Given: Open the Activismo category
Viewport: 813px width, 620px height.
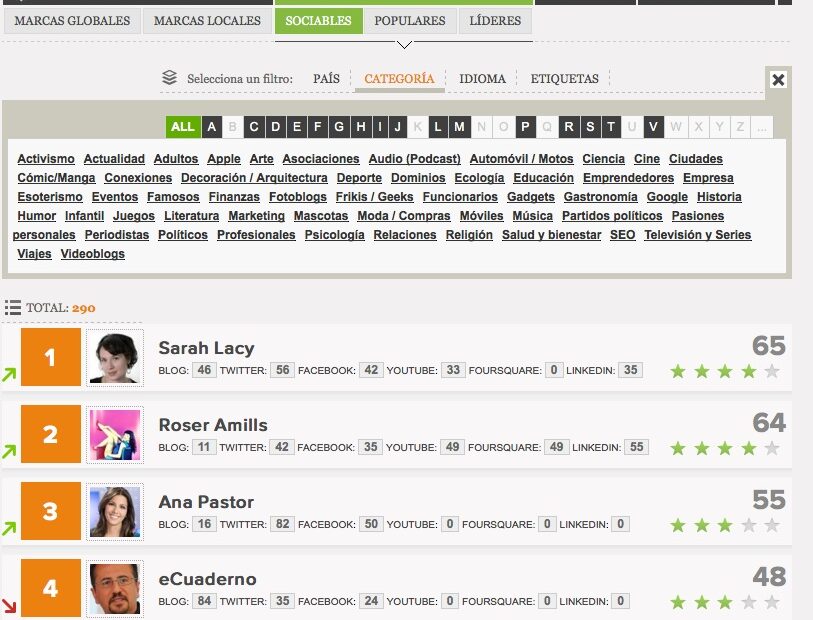Looking at the screenshot, I should pyautogui.click(x=46, y=159).
